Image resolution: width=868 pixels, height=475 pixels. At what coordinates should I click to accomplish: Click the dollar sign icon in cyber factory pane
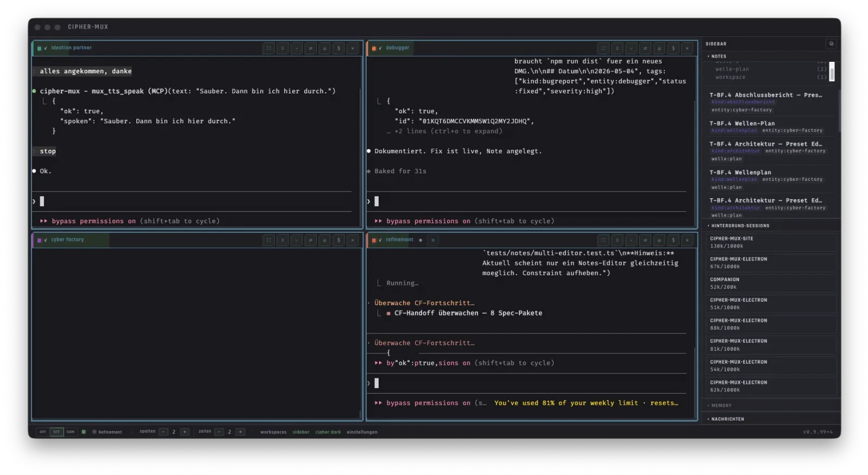pyautogui.click(x=339, y=240)
